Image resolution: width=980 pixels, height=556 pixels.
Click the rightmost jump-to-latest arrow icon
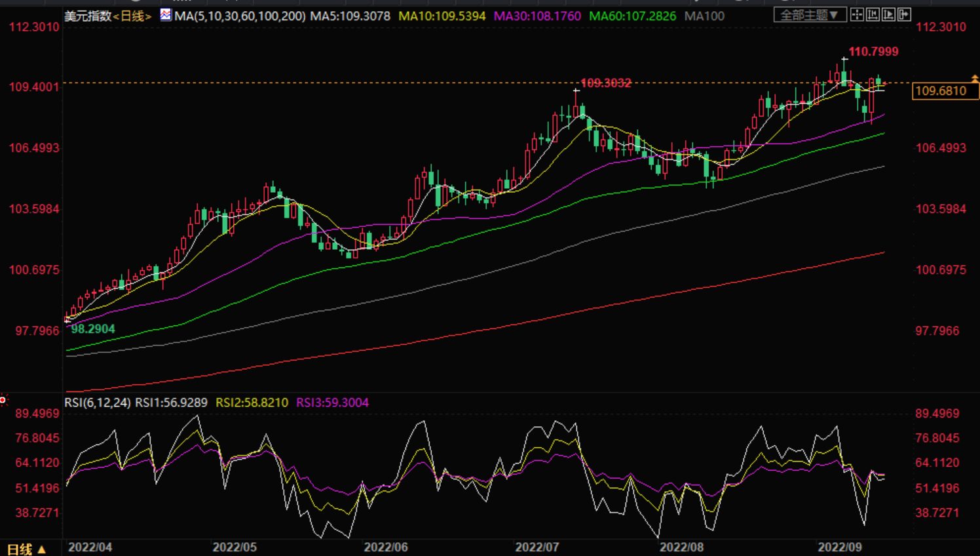tap(904, 14)
